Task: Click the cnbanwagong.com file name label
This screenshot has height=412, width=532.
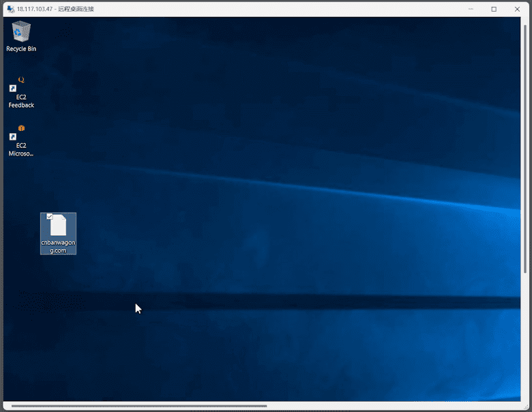Action: pyautogui.click(x=59, y=247)
